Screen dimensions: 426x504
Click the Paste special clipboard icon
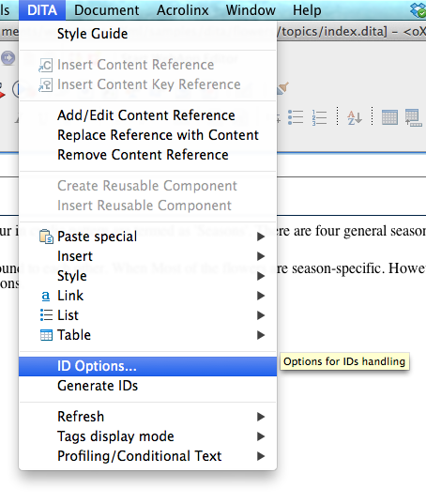point(46,237)
